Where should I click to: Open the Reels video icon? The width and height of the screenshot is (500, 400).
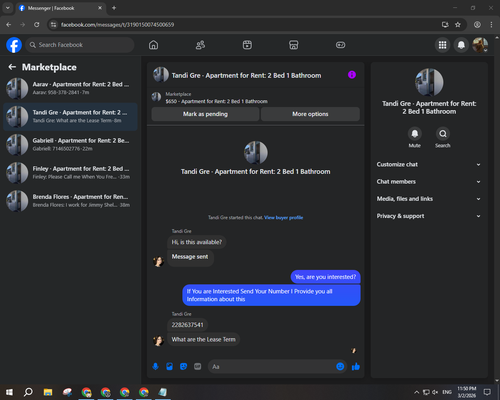[x=247, y=45]
